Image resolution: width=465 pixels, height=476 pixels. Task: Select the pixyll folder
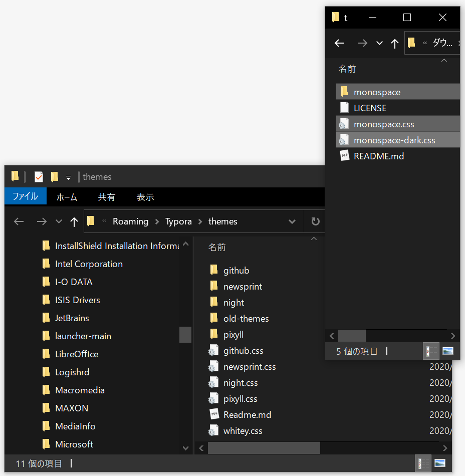[x=226, y=335]
